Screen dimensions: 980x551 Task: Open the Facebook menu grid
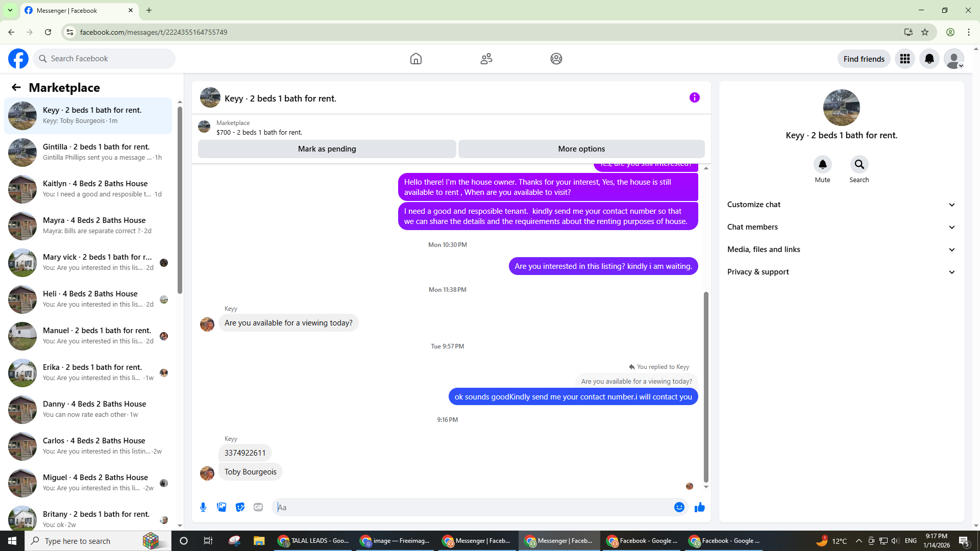(904, 59)
